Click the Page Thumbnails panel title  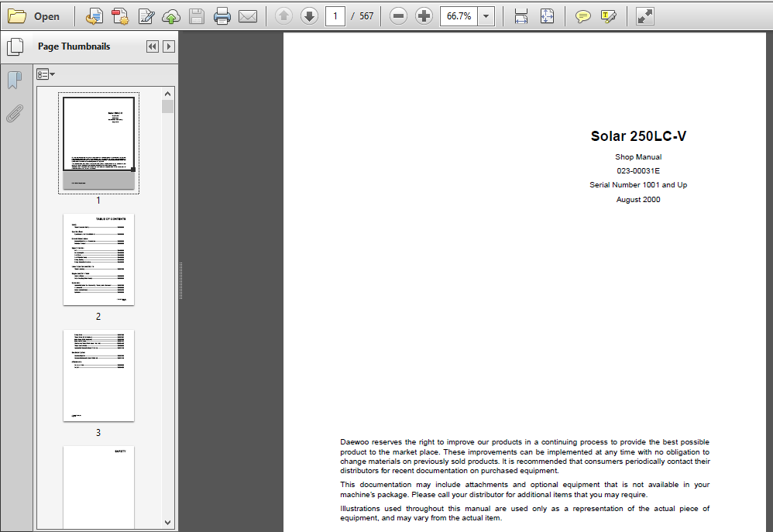tap(74, 46)
